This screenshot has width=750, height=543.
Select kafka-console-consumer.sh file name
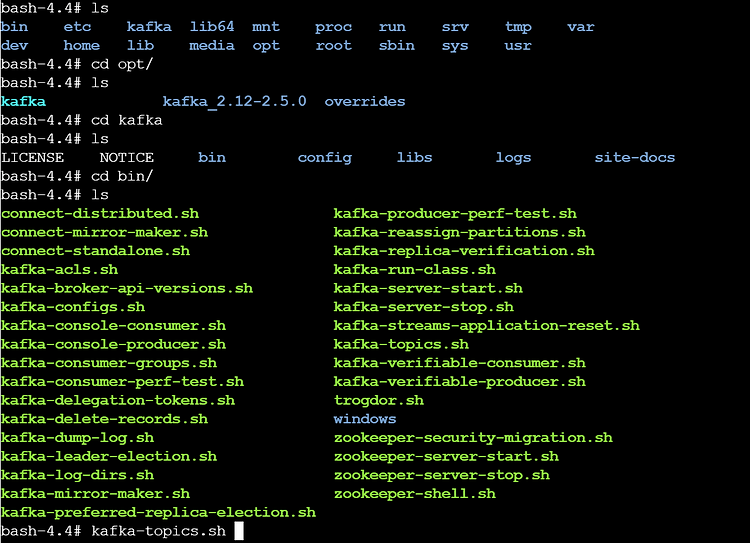pyautogui.click(x=113, y=325)
